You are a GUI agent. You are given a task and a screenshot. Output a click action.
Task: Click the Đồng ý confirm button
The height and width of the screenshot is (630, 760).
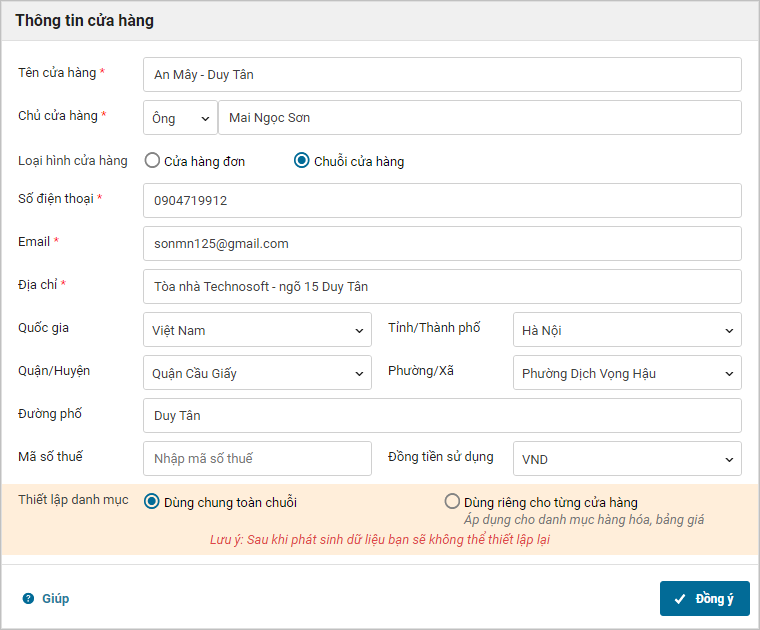click(705, 599)
